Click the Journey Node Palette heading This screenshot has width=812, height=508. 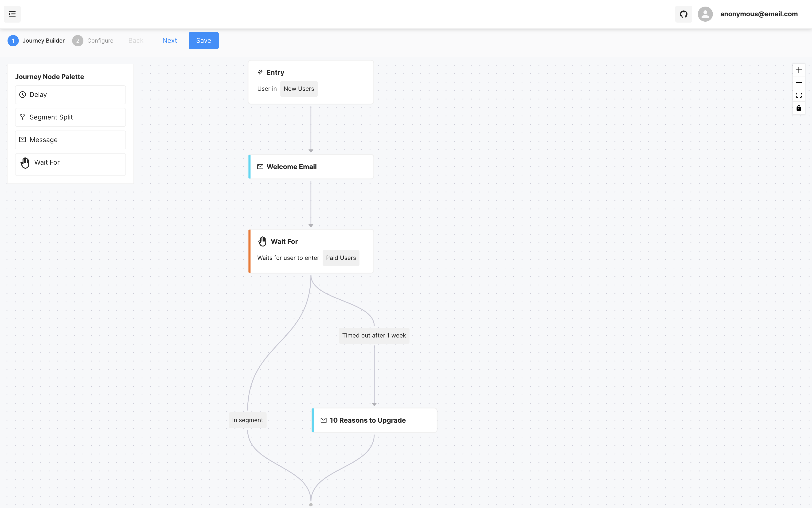click(x=49, y=77)
